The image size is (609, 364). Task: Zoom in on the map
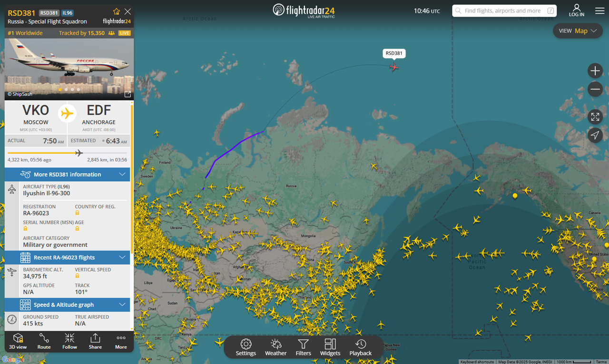pyautogui.click(x=595, y=71)
